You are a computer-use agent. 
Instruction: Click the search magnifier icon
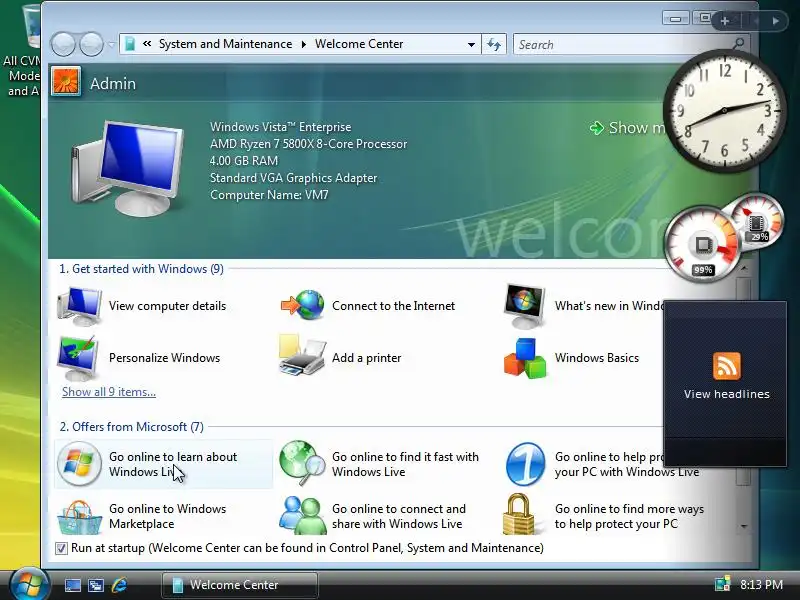(738, 44)
